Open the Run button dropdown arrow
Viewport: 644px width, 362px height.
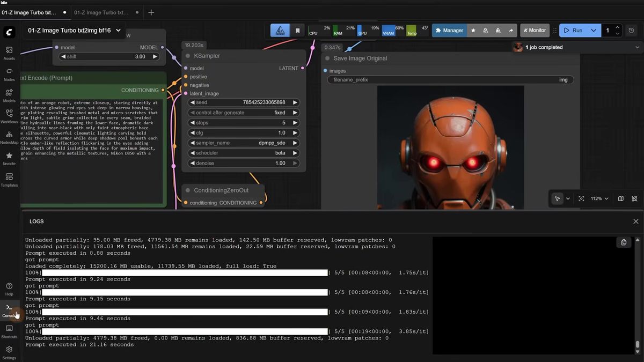[x=594, y=31]
